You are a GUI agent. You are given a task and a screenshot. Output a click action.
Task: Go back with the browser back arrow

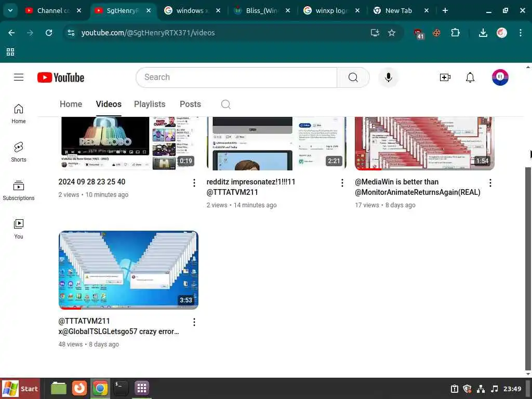[11, 33]
